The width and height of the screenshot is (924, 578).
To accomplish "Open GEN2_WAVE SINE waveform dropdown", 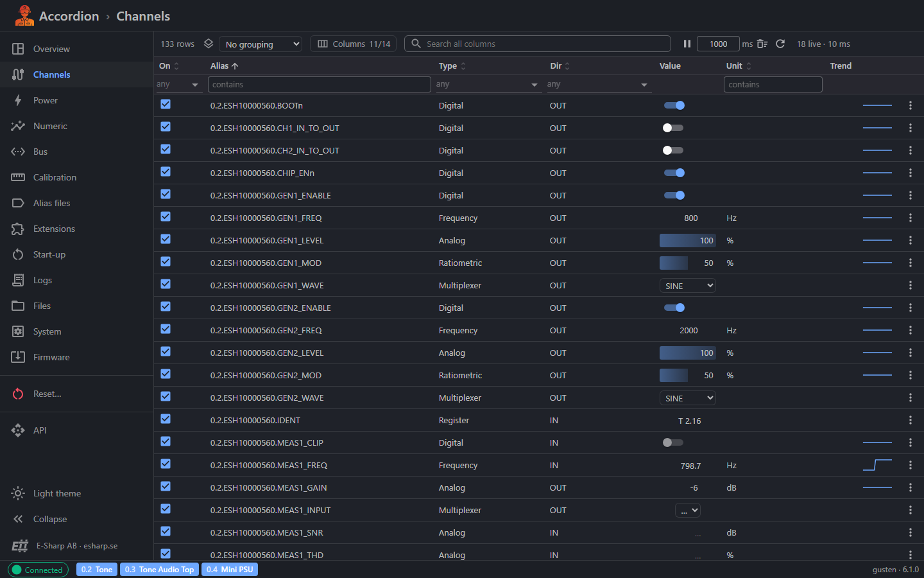I will 688,398.
